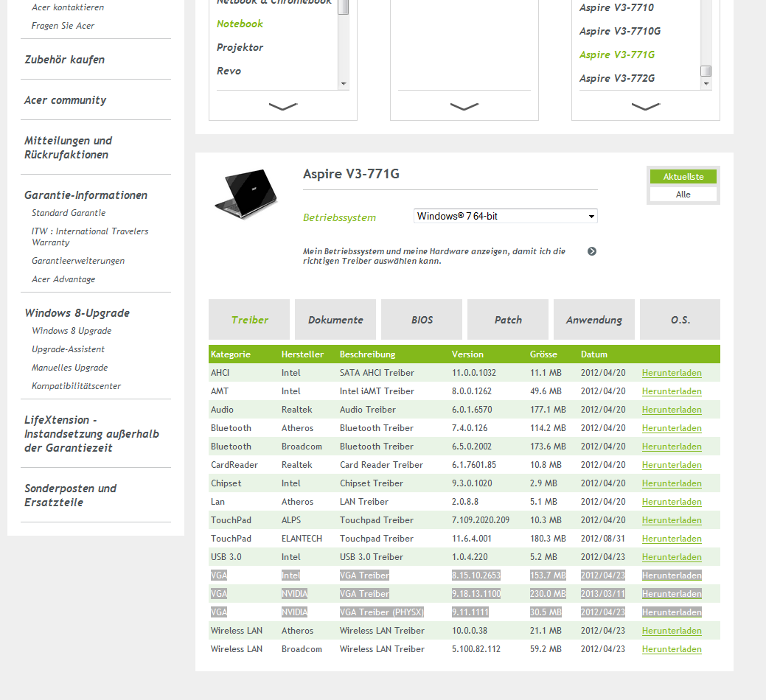Click version cell 7.109.2020.209
The width and height of the screenshot is (766, 700).
480,520
